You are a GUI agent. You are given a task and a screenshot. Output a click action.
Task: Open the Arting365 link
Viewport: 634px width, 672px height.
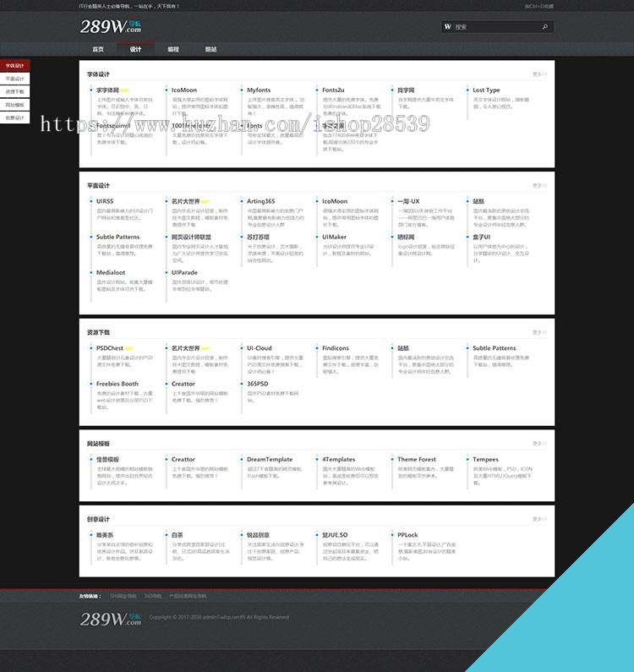pyautogui.click(x=260, y=201)
